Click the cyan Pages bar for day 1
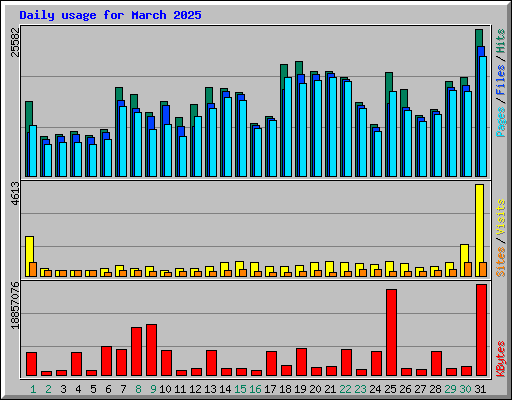 point(33,151)
